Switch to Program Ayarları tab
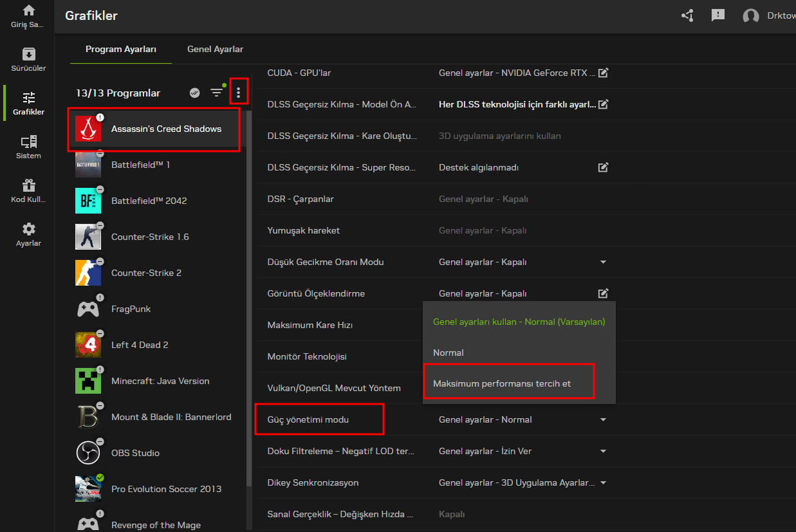796x532 pixels. click(x=121, y=49)
